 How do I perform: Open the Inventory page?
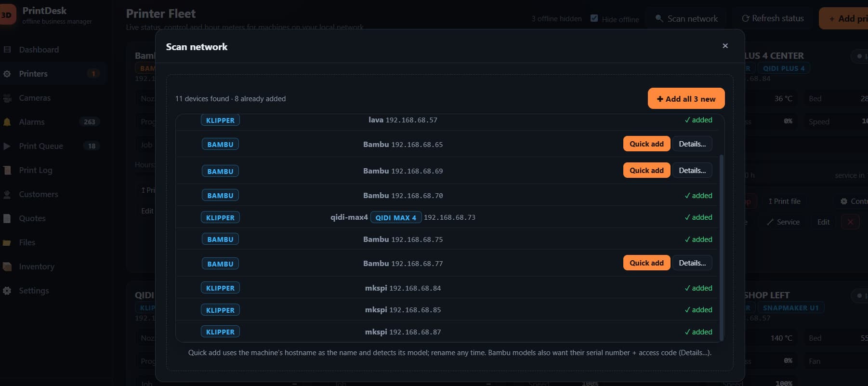tap(37, 266)
